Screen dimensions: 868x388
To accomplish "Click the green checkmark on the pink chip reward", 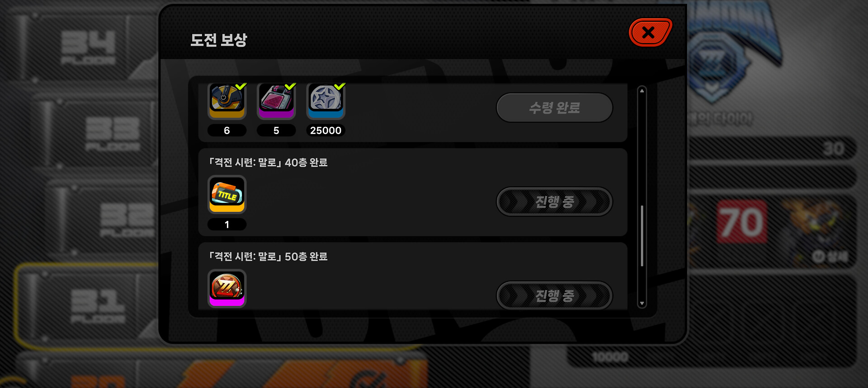I will (x=290, y=86).
